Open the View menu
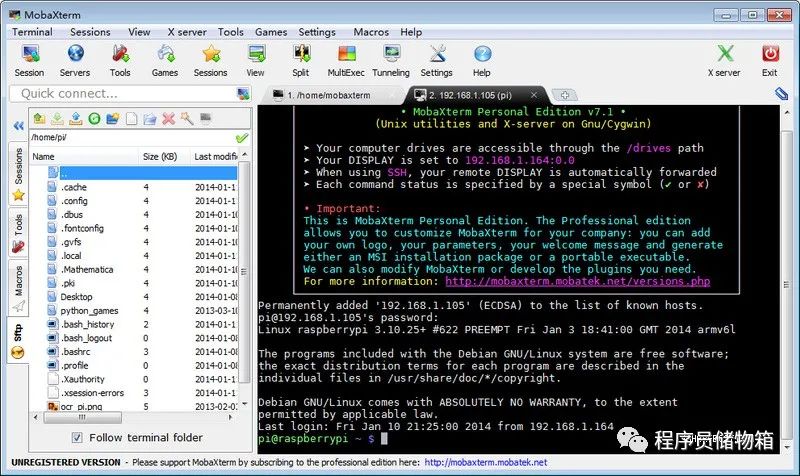Image resolution: width=800 pixels, height=476 pixels. click(x=139, y=32)
